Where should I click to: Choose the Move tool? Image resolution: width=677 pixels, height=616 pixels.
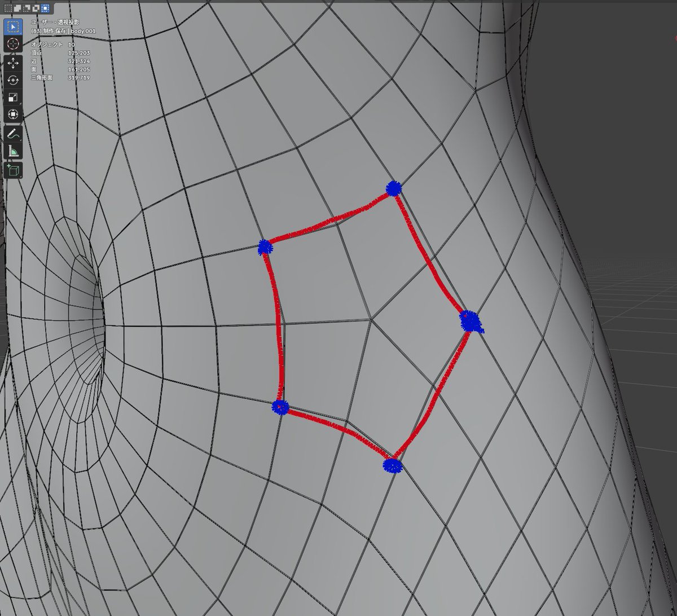coord(13,63)
